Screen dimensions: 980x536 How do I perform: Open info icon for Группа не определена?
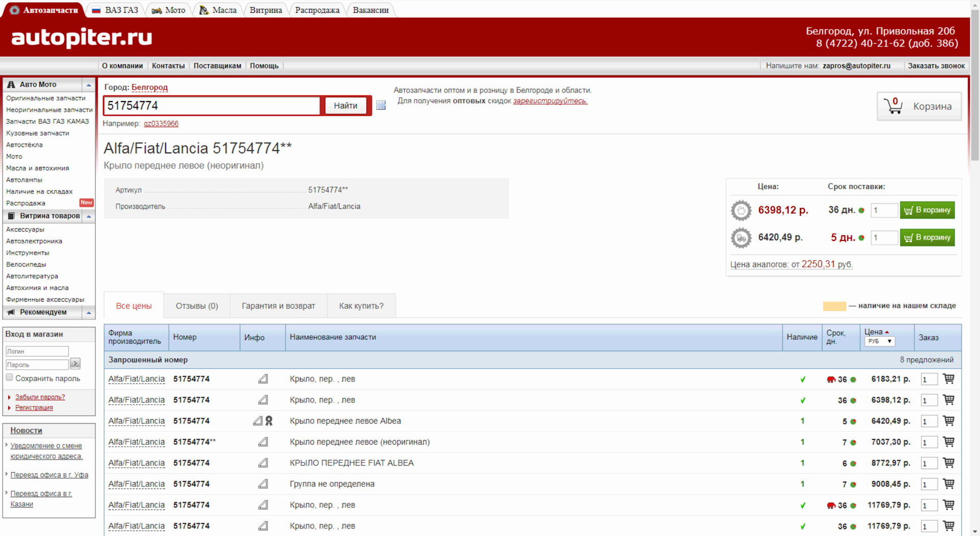pyautogui.click(x=263, y=484)
